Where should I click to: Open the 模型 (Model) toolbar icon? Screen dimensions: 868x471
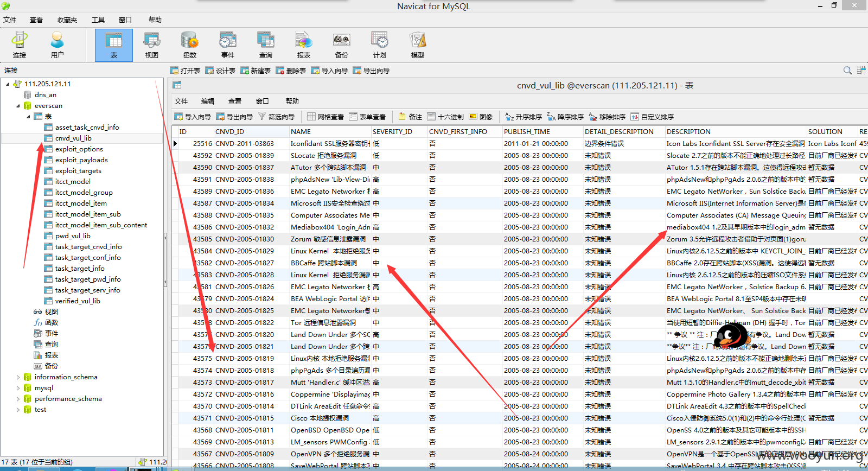[x=418, y=45]
